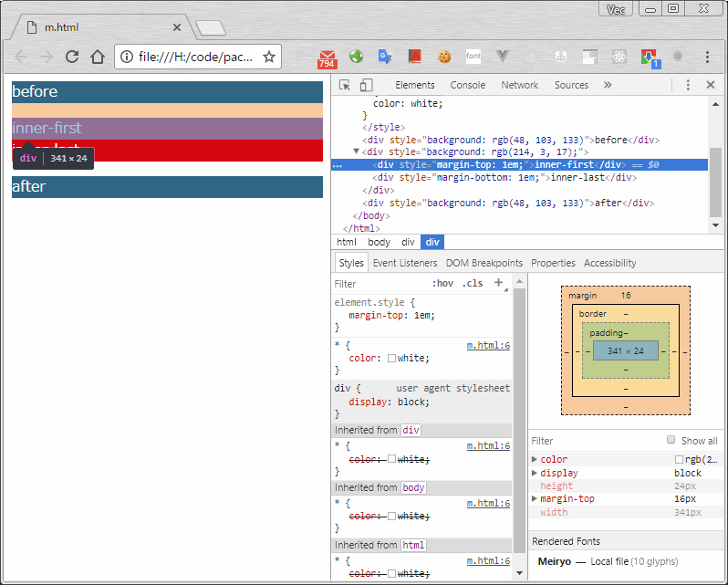Show more DevTools panels chevron

(608, 85)
